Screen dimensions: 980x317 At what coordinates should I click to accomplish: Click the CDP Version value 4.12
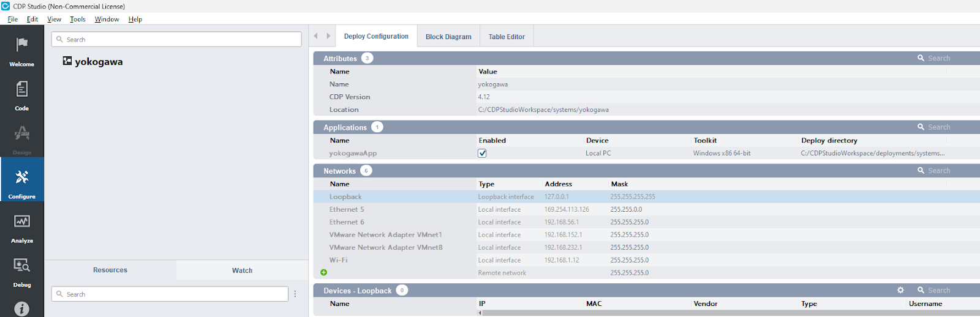pos(484,97)
